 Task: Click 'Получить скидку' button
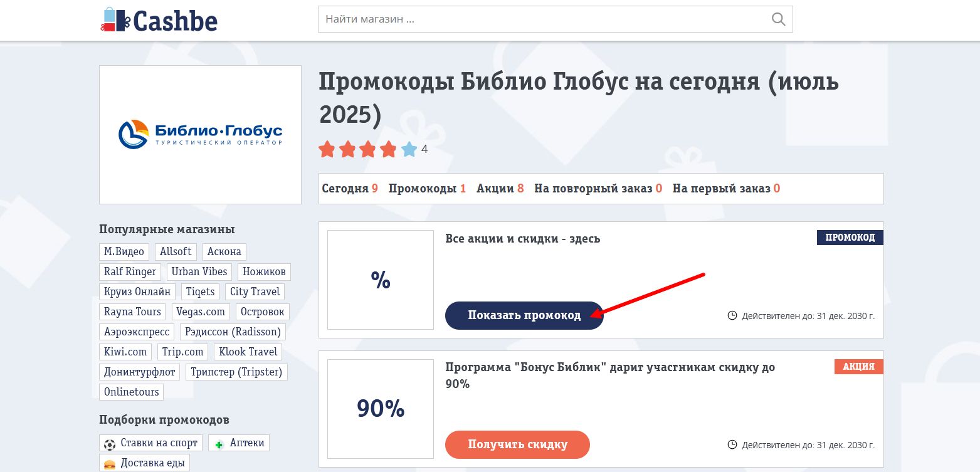517,444
